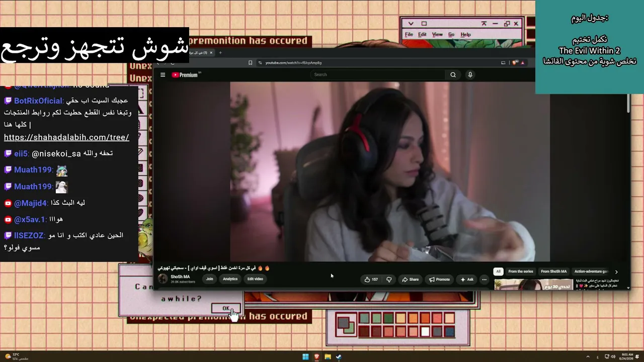
Task: Bookmark this page in the browser
Action: (250, 63)
